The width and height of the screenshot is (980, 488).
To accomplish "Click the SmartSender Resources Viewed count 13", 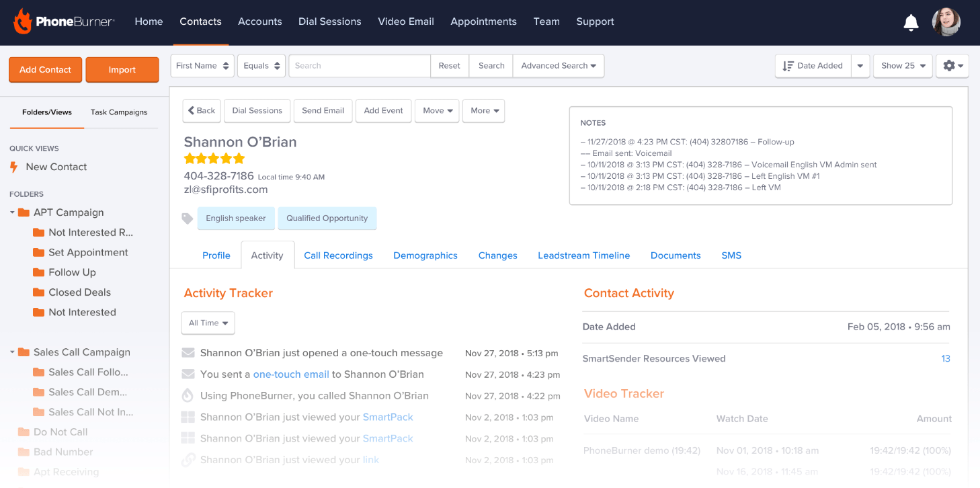I will coord(946,359).
